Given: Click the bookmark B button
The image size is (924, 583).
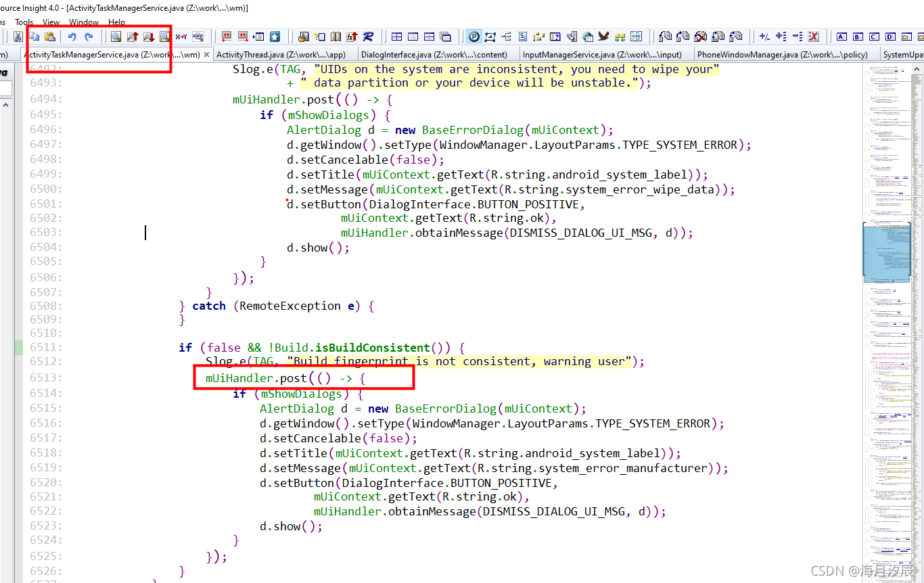Looking at the screenshot, I should (858, 37).
